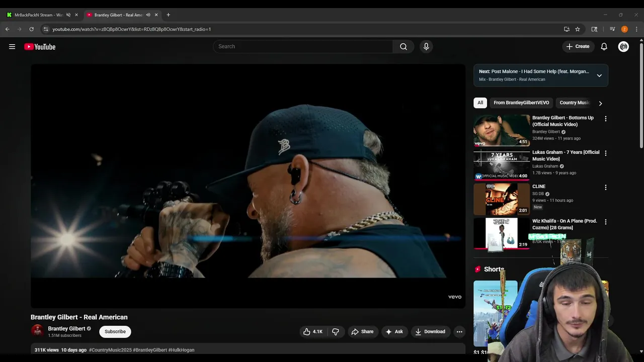The width and height of the screenshot is (644, 362).
Task: Click the search magnifier button
Action: click(404, 46)
